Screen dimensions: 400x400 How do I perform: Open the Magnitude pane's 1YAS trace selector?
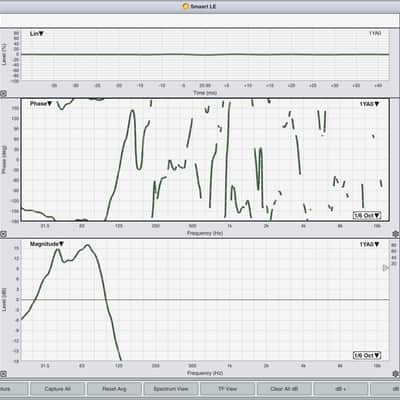click(x=369, y=244)
